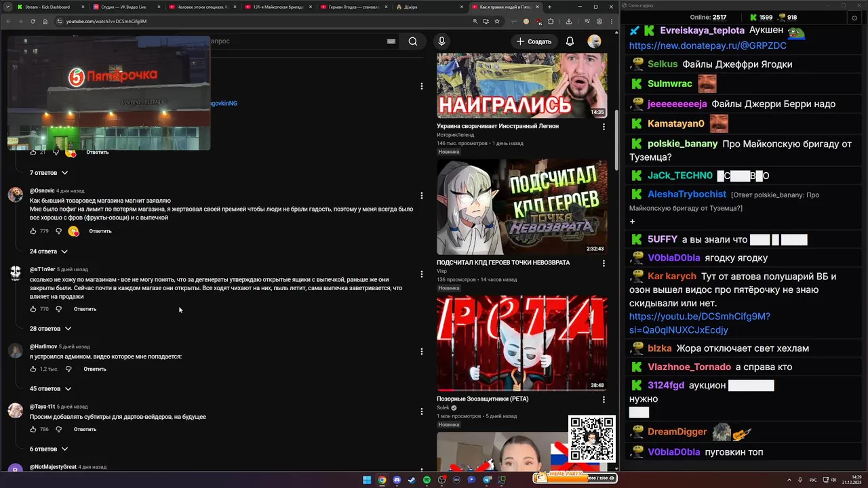Image resolution: width=868 pixels, height=488 pixels.
Task: Click the YouTube search magnifier button
Action: [412, 41]
